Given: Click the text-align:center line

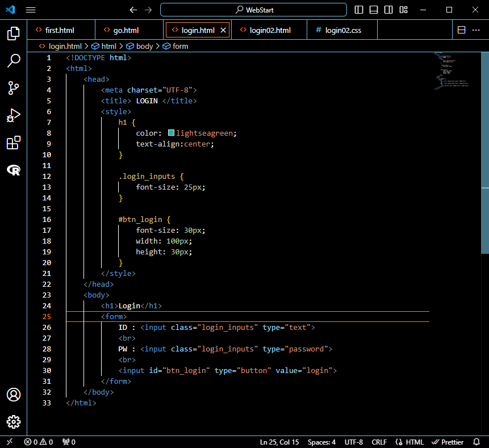Looking at the screenshot, I should pos(175,144).
